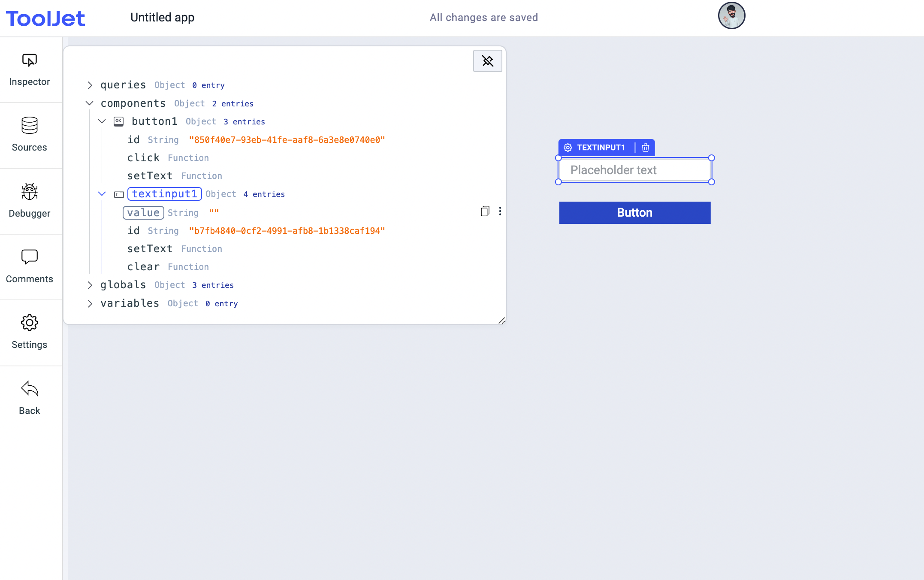Open context menu for textinput1 value
Viewport: 924px width, 580px height.
click(x=500, y=211)
